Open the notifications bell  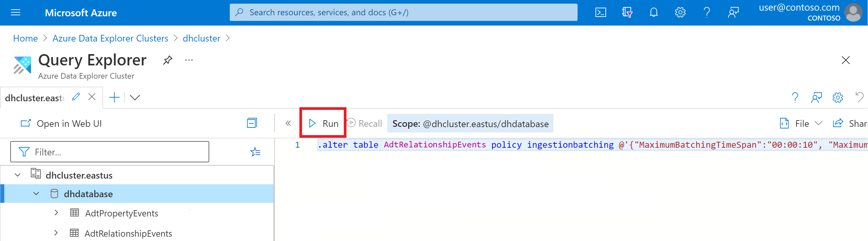point(654,13)
